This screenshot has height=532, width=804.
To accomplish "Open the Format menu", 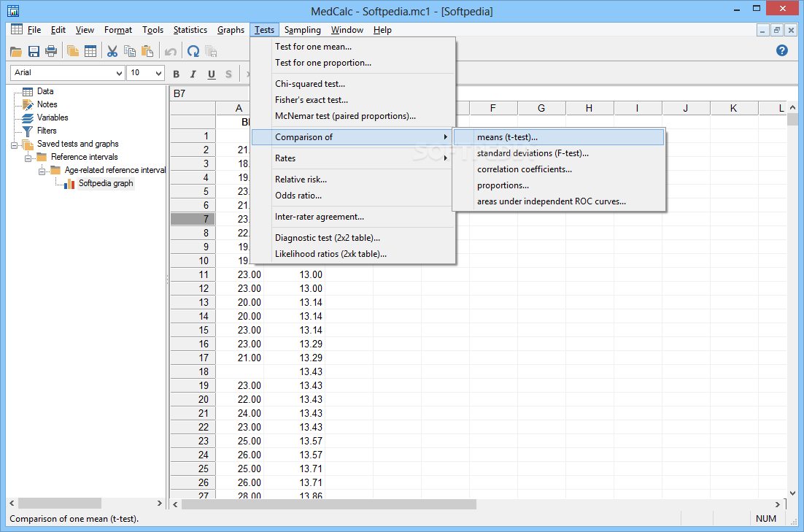I will [118, 30].
